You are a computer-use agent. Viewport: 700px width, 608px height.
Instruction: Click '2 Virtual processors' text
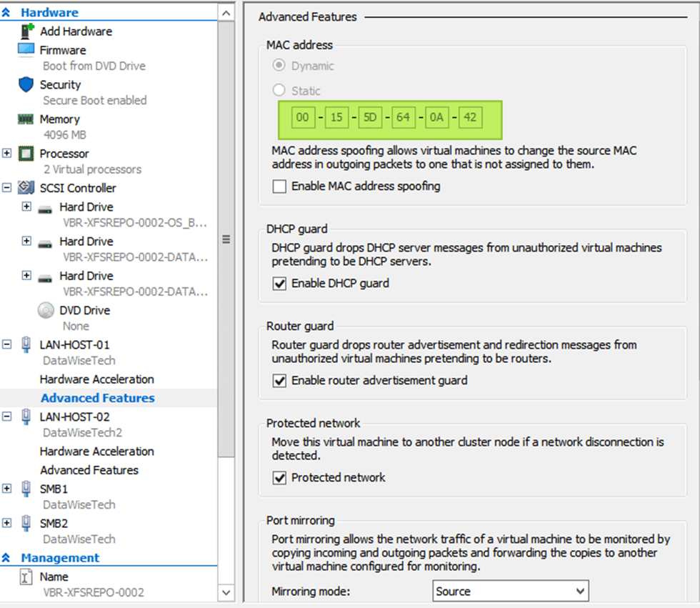point(92,169)
